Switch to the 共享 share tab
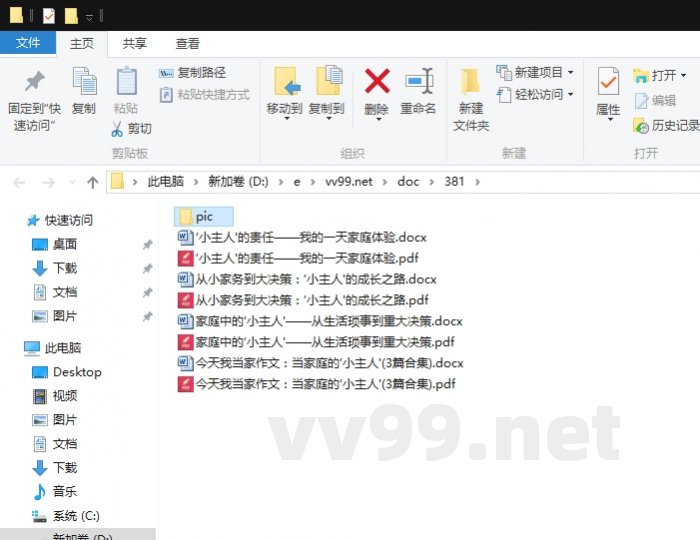The height and width of the screenshot is (540, 700). [x=134, y=43]
